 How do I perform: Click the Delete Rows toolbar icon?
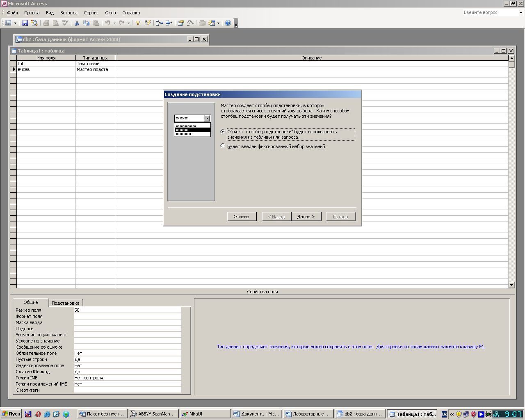click(169, 23)
